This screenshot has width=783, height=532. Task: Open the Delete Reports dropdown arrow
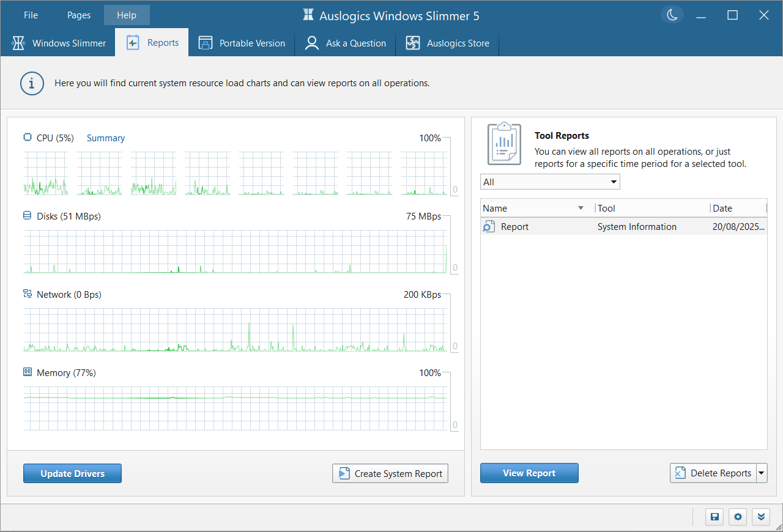[x=762, y=473]
